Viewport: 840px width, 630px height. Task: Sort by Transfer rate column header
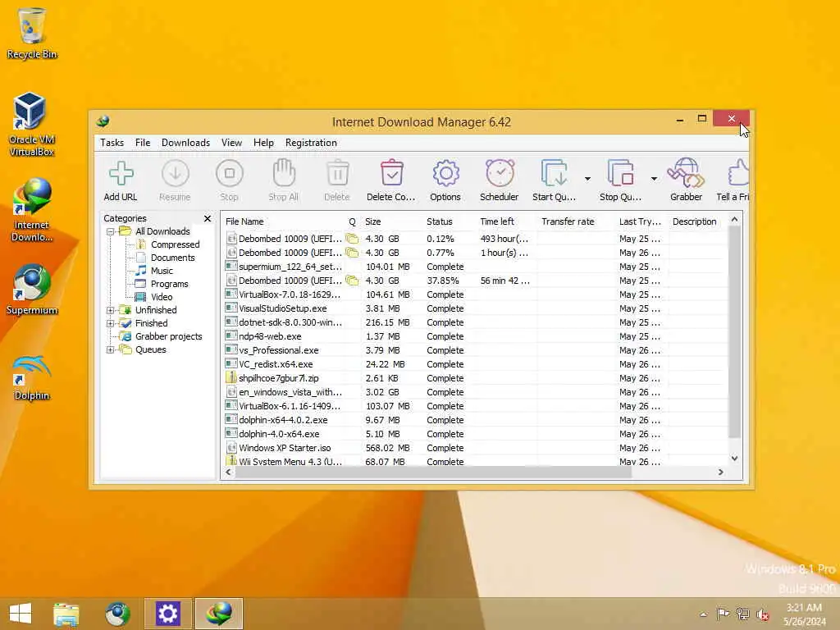pos(576,221)
